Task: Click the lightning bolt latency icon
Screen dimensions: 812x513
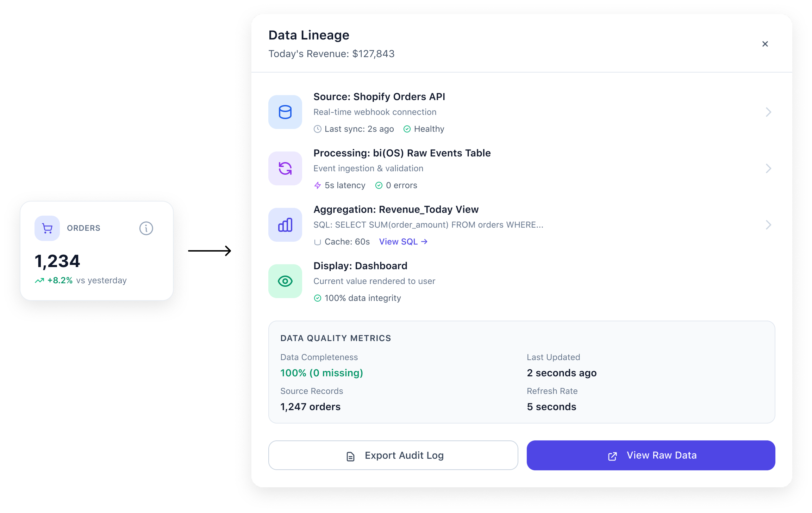Action: (x=317, y=185)
